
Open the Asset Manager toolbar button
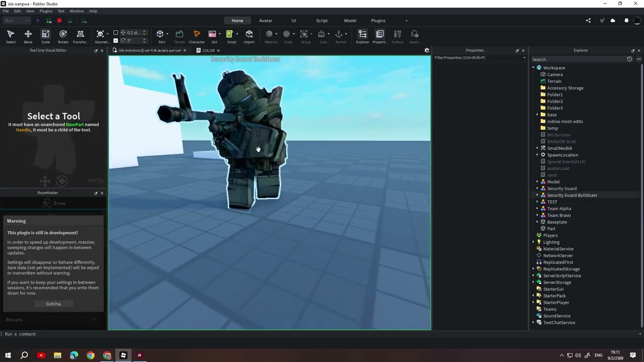(x=415, y=36)
